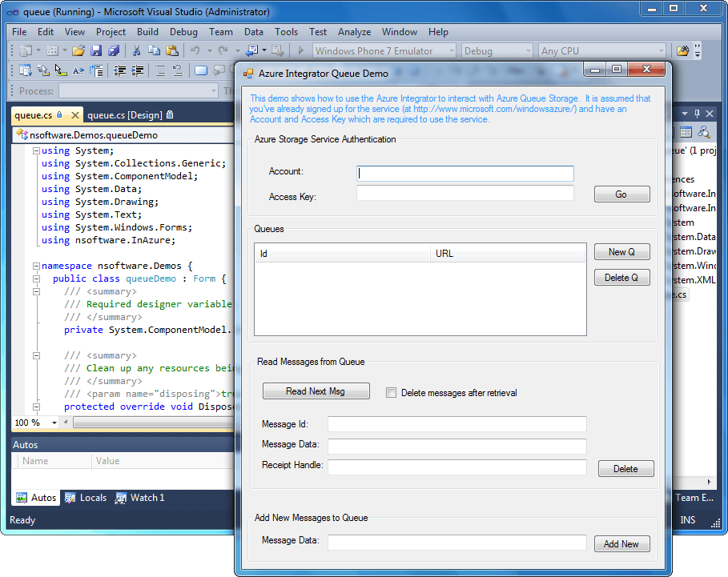Click the Start Debugging play icon

click(301, 50)
